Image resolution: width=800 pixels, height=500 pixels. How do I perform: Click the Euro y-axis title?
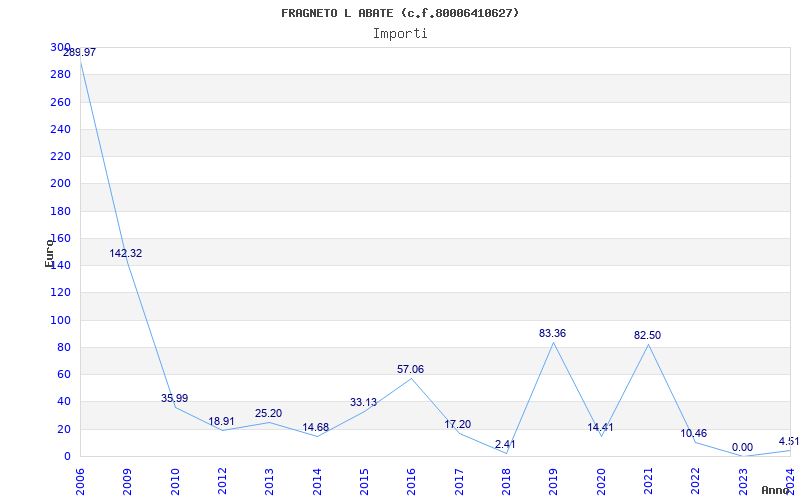pos(49,253)
